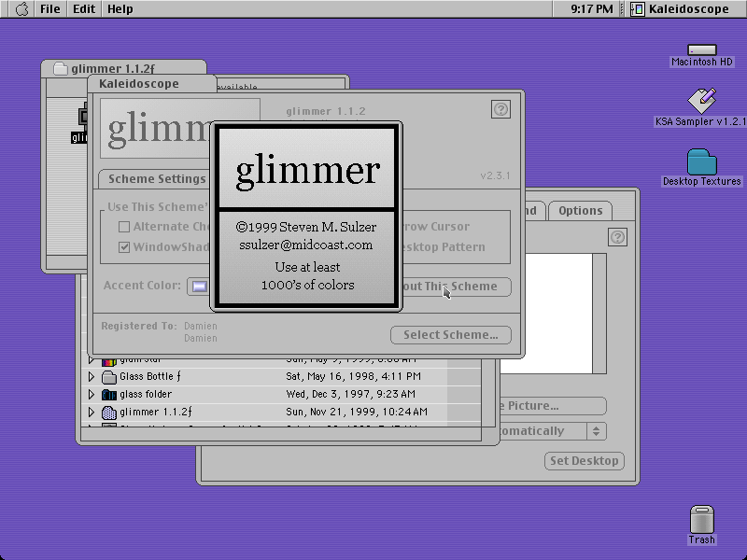The height and width of the screenshot is (560, 747).
Task: Click the Picture... button in desktop window
Action: (553, 406)
